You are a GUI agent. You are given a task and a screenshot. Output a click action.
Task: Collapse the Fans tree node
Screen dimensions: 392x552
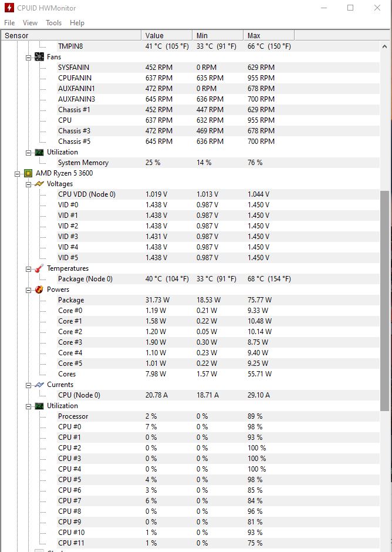pyautogui.click(x=28, y=58)
